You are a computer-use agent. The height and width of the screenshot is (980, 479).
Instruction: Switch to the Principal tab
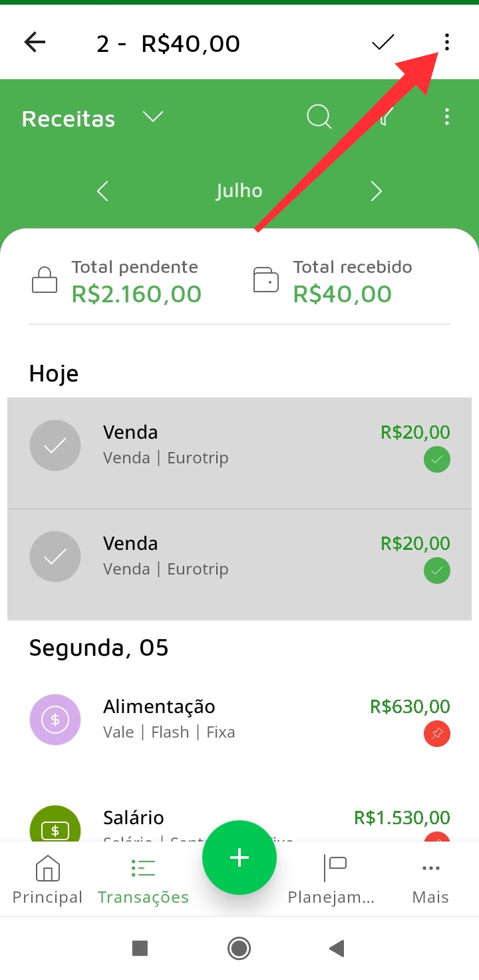click(47, 880)
